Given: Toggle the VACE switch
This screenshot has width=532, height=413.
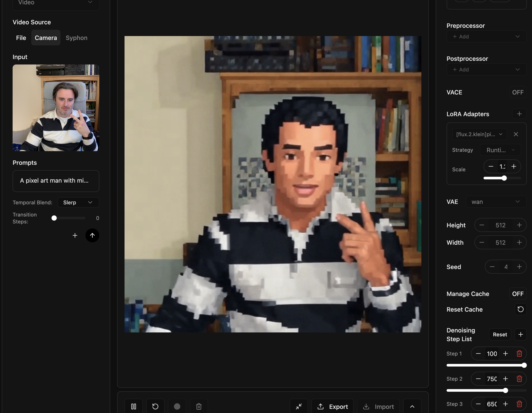Looking at the screenshot, I should [517, 92].
